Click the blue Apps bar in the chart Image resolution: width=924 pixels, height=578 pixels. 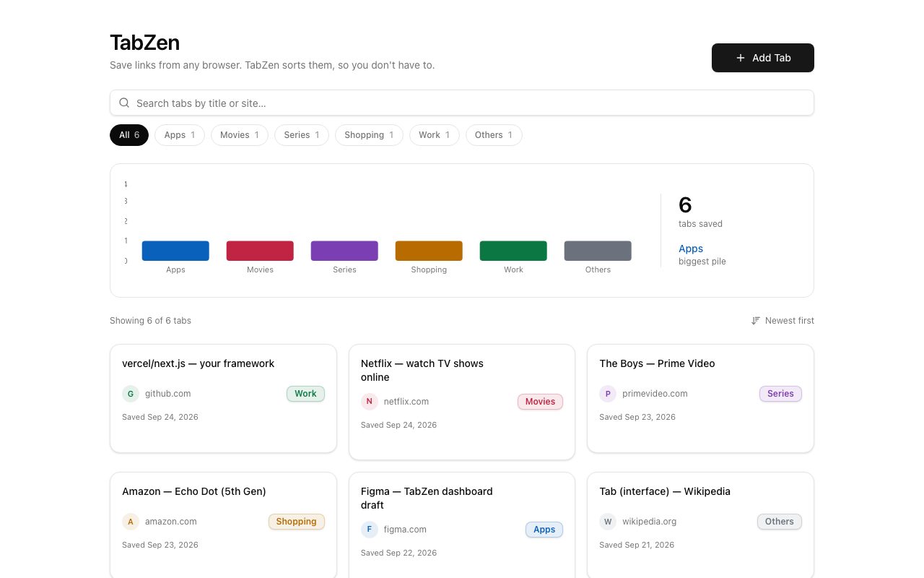175,251
